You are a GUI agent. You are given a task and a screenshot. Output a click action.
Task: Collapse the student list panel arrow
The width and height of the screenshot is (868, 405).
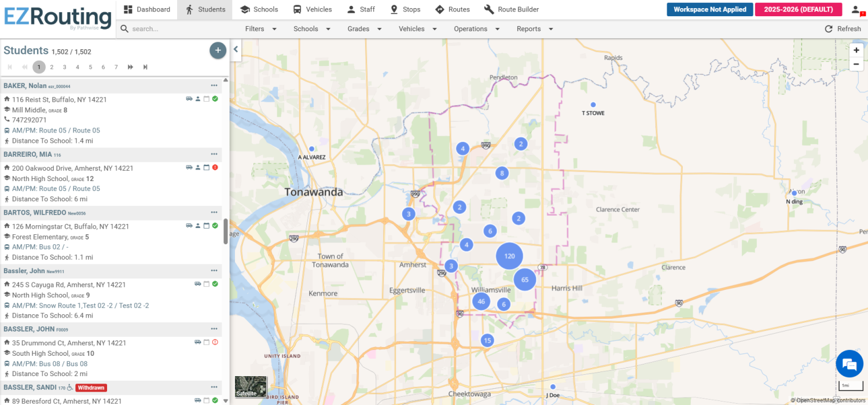click(x=236, y=50)
